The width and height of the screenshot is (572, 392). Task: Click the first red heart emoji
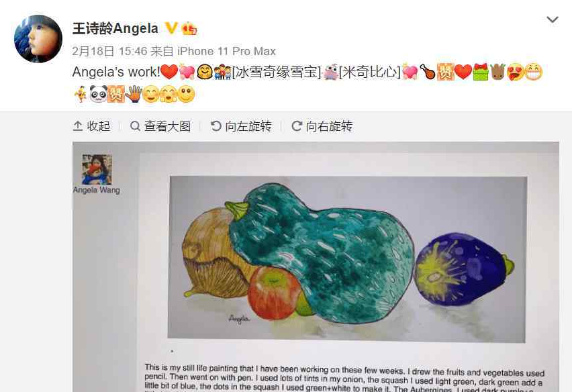point(169,72)
